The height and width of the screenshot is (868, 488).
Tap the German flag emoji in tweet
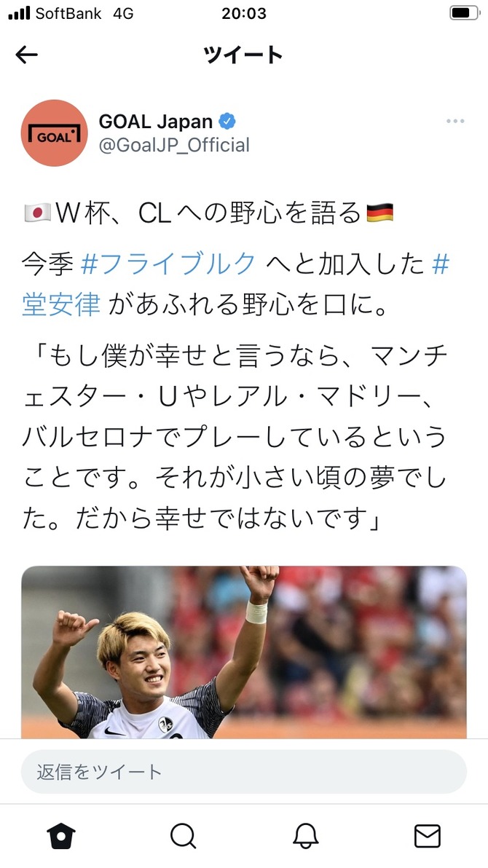380,213
